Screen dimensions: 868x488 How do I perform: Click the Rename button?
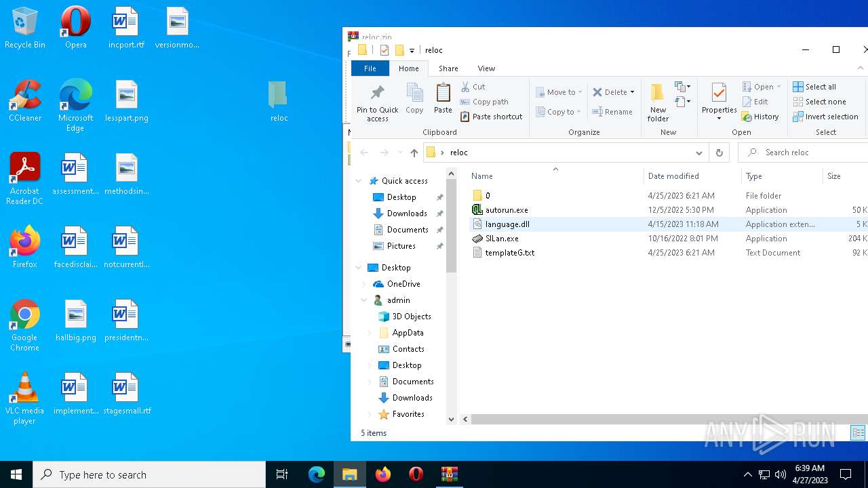click(612, 112)
